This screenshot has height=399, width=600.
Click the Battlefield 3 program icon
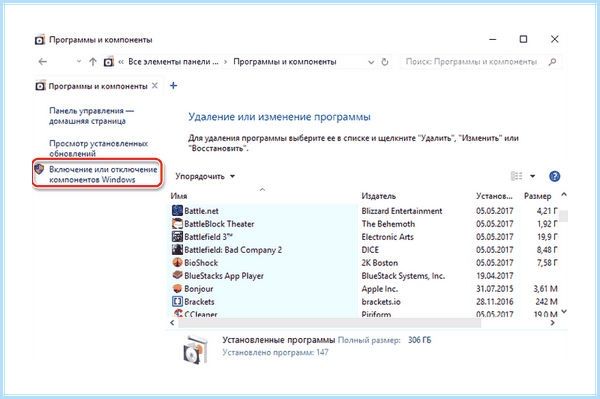click(177, 237)
